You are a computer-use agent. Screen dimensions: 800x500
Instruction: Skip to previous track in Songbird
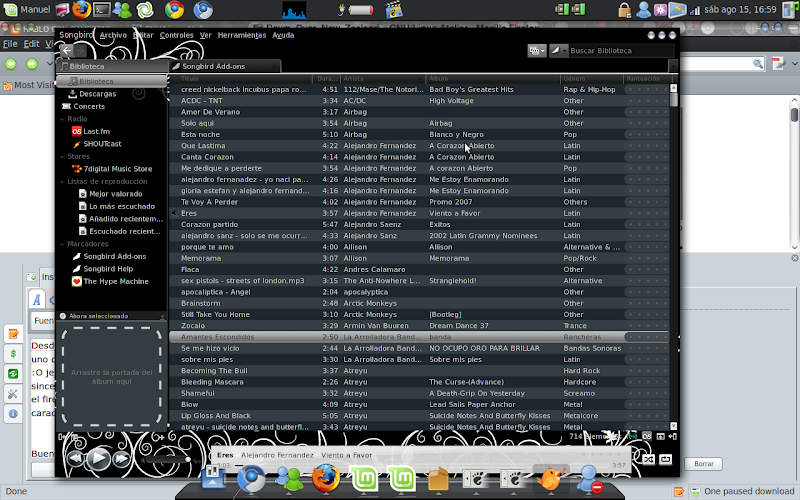76,459
